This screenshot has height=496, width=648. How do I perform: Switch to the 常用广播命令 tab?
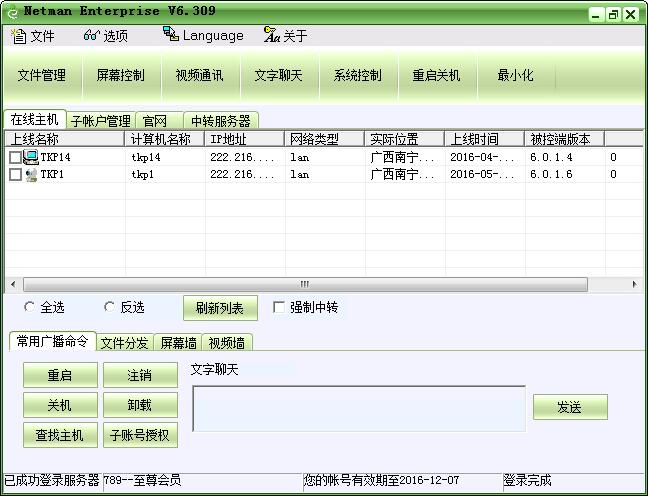[x=52, y=341]
